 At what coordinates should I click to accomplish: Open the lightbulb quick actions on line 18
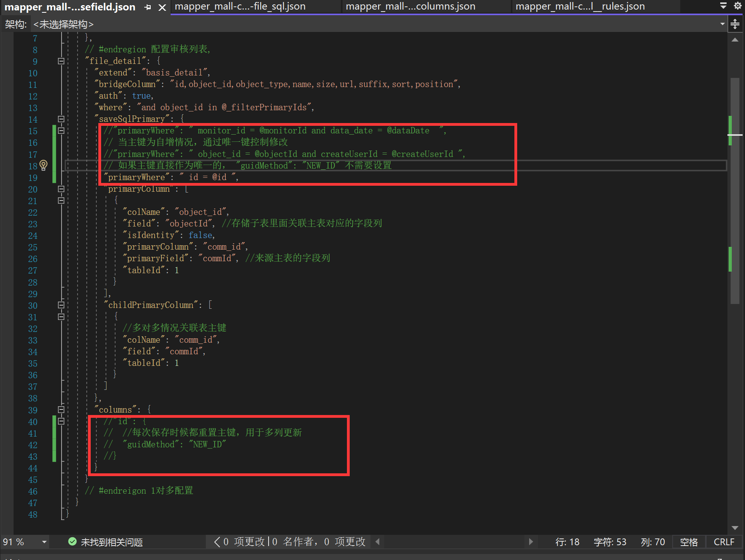pos(44,165)
